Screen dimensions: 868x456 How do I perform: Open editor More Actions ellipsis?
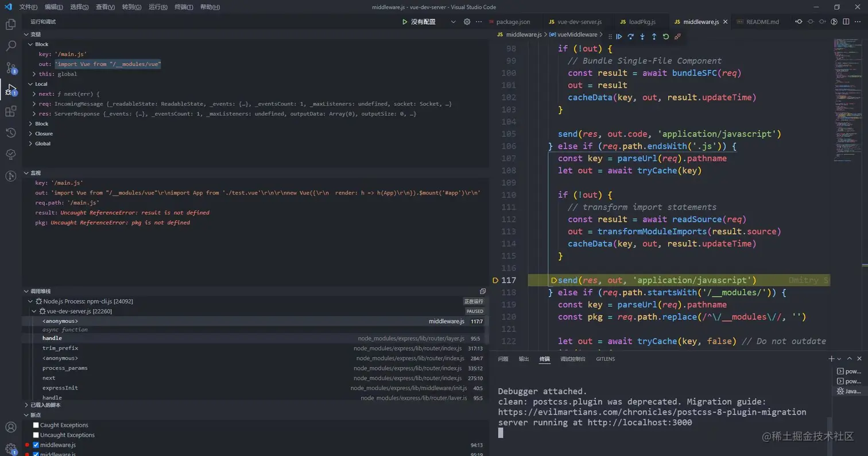pos(858,22)
